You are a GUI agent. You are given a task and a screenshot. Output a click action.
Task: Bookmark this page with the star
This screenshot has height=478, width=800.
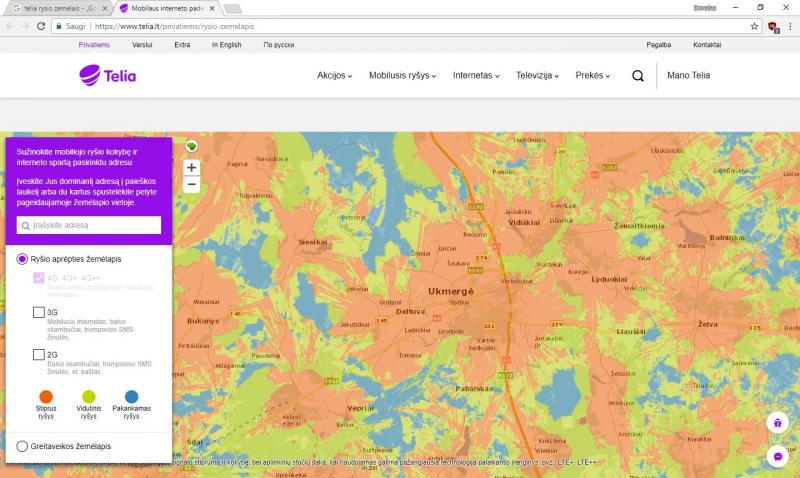coord(754,26)
